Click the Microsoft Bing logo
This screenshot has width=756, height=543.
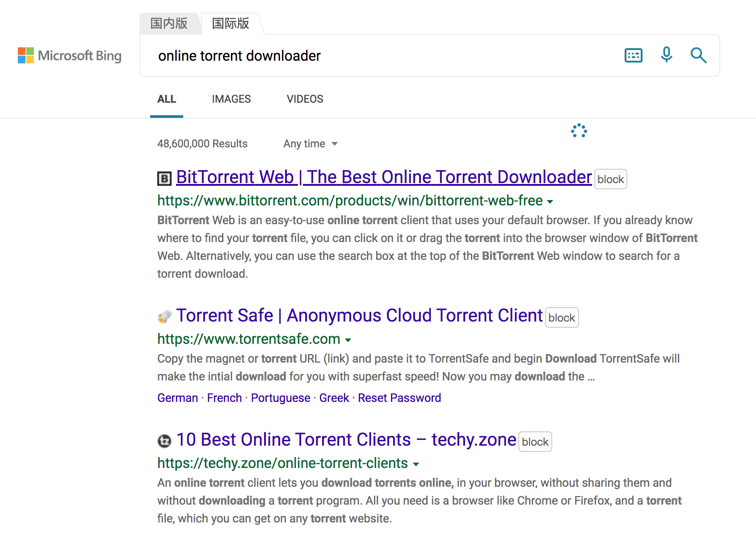pyautogui.click(x=70, y=56)
